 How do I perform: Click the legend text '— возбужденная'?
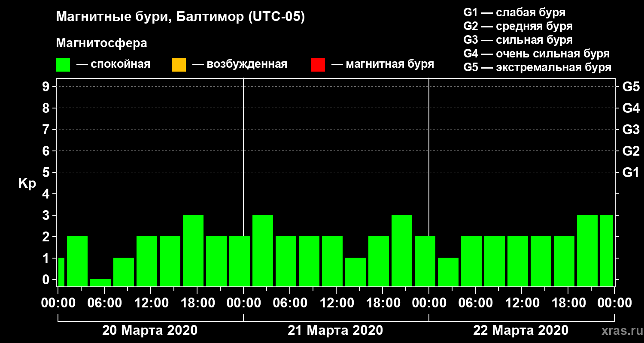tap(240, 64)
